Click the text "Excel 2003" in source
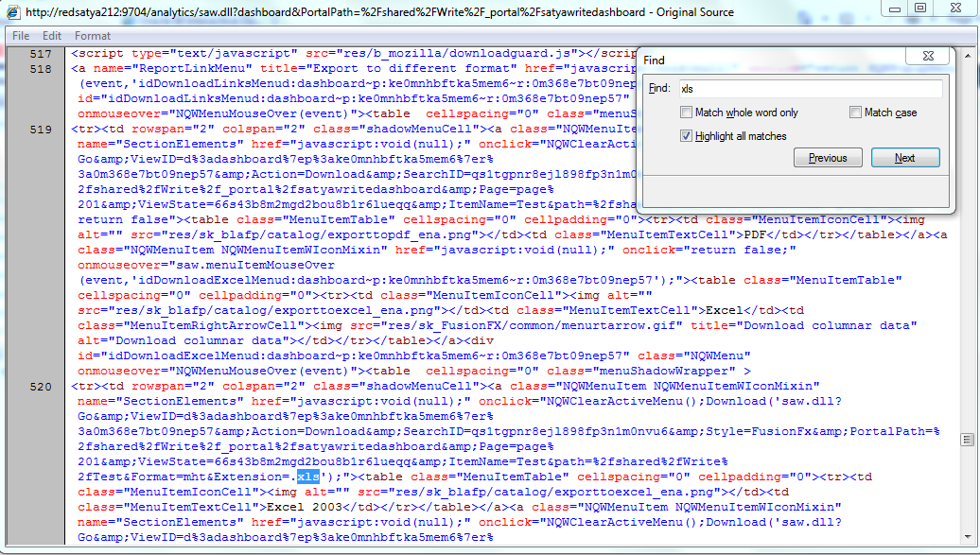Viewport: 980px width, 555px height. (x=306, y=507)
